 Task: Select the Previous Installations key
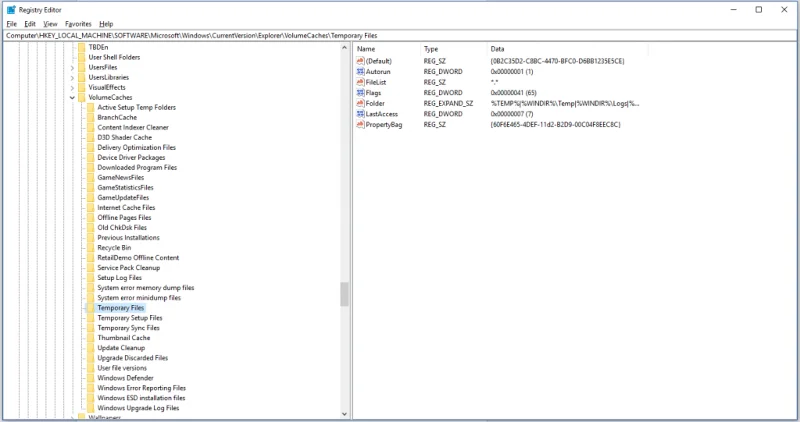point(128,238)
